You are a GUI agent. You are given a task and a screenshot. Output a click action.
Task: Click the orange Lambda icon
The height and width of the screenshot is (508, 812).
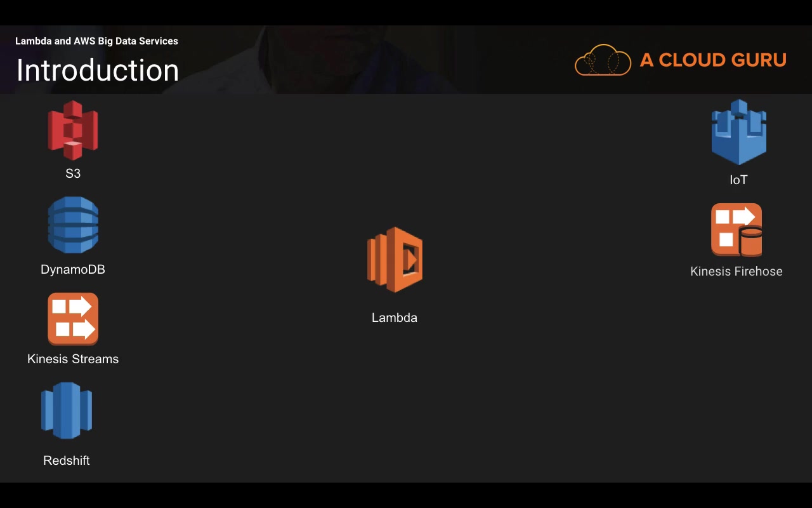click(x=395, y=260)
